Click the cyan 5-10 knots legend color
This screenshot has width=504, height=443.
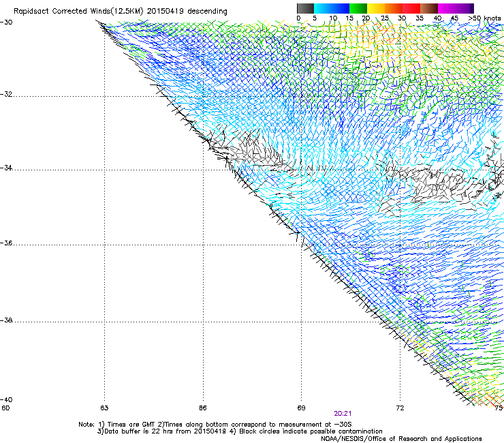click(x=323, y=8)
